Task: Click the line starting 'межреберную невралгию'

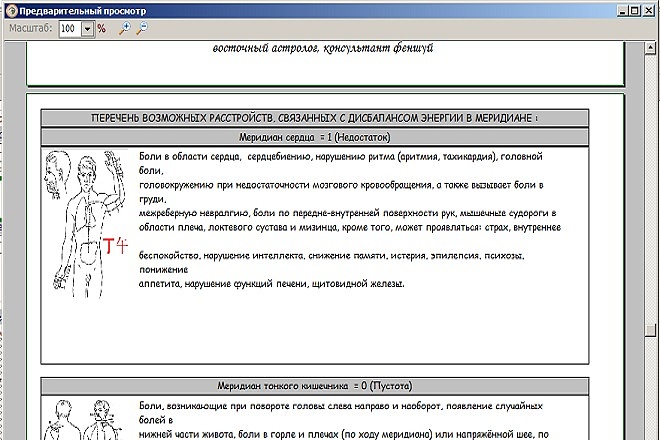Action: [x=348, y=213]
